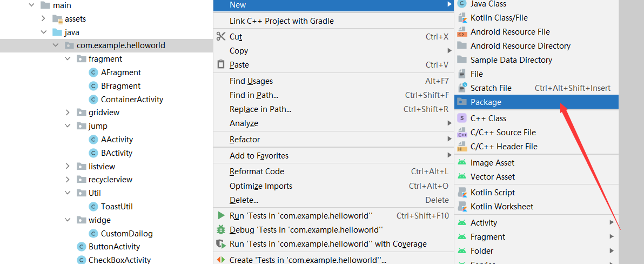Viewport: 644px width, 264px height.
Task: Click the Debug tests bug icon
Action: [x=220, y=230]
